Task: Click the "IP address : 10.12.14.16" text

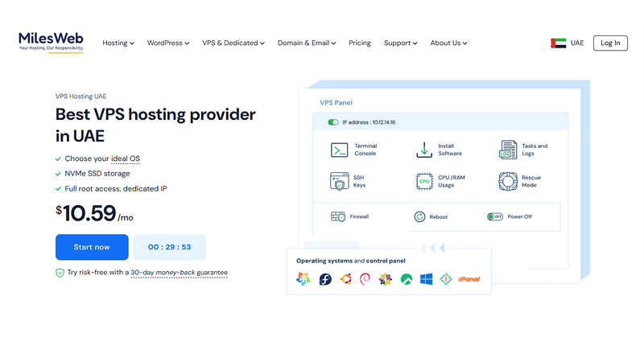Action: coord(369,122)
